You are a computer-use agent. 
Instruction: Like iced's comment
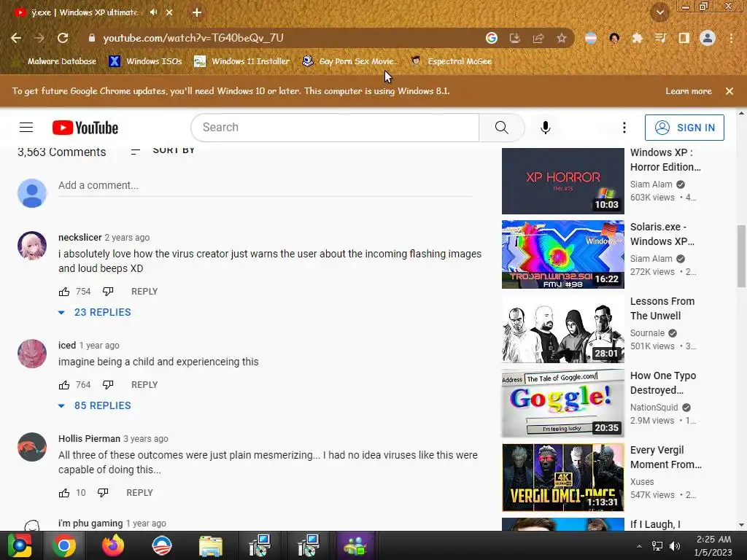[64, 385]
